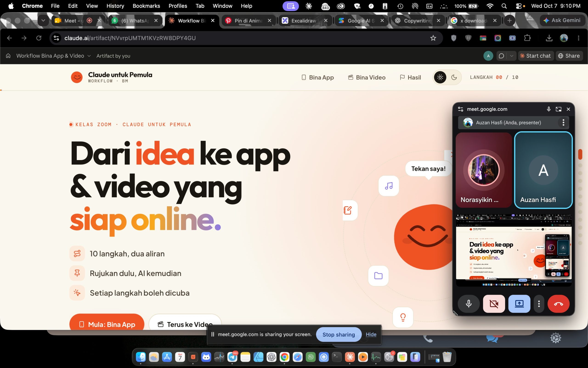Open the comment bubble icon in artifact bar
The image size is (588, 368).
click(x=501, y=56)
